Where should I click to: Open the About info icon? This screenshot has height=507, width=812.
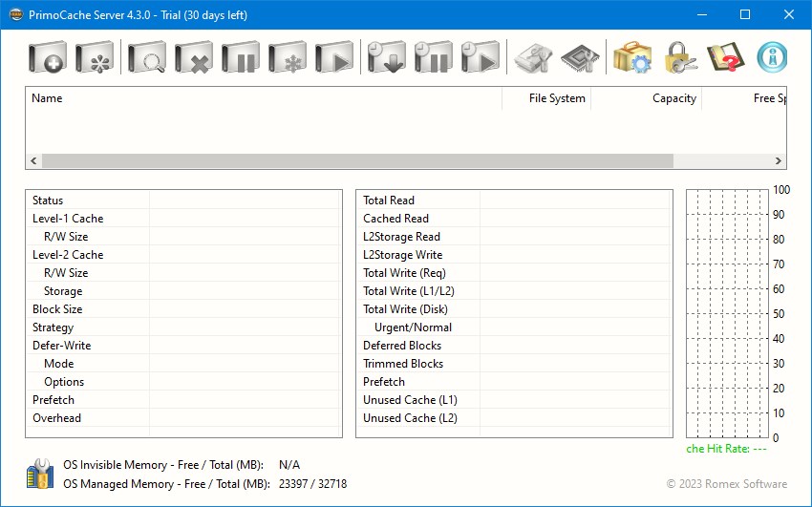772,57
